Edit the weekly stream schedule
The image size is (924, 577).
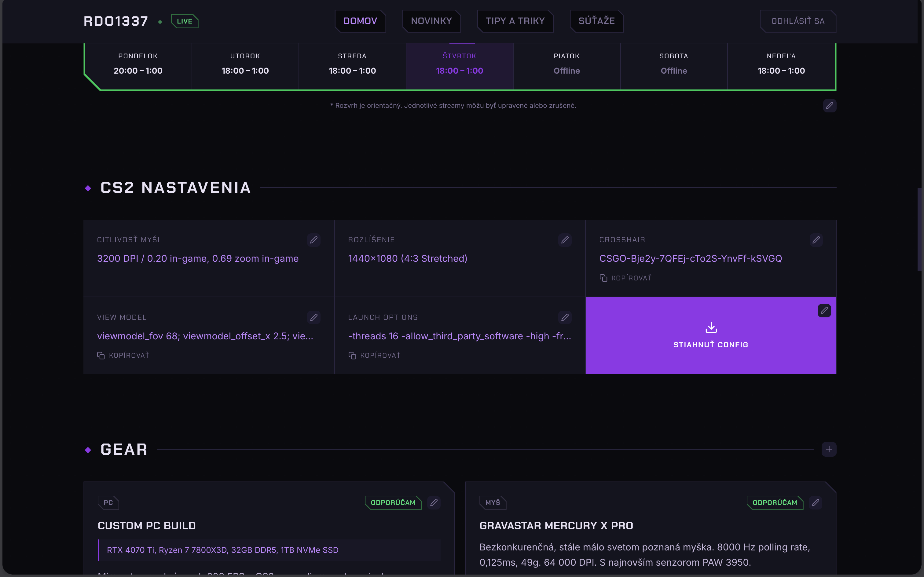click(x=829, y=106)
